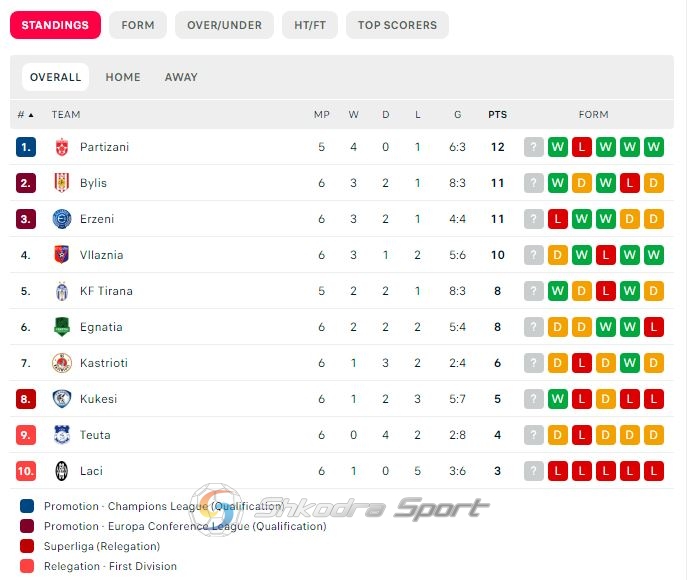Open the TOP SCORERS tab

point(397,25)
